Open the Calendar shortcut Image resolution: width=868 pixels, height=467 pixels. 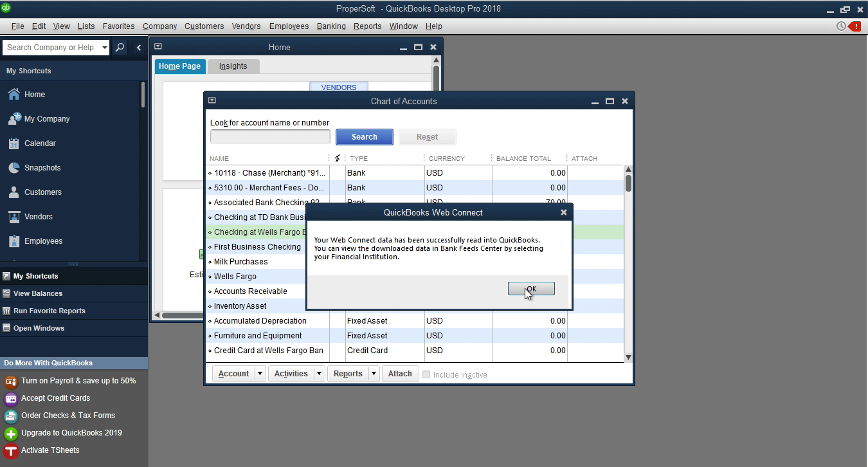pos(32,143)
